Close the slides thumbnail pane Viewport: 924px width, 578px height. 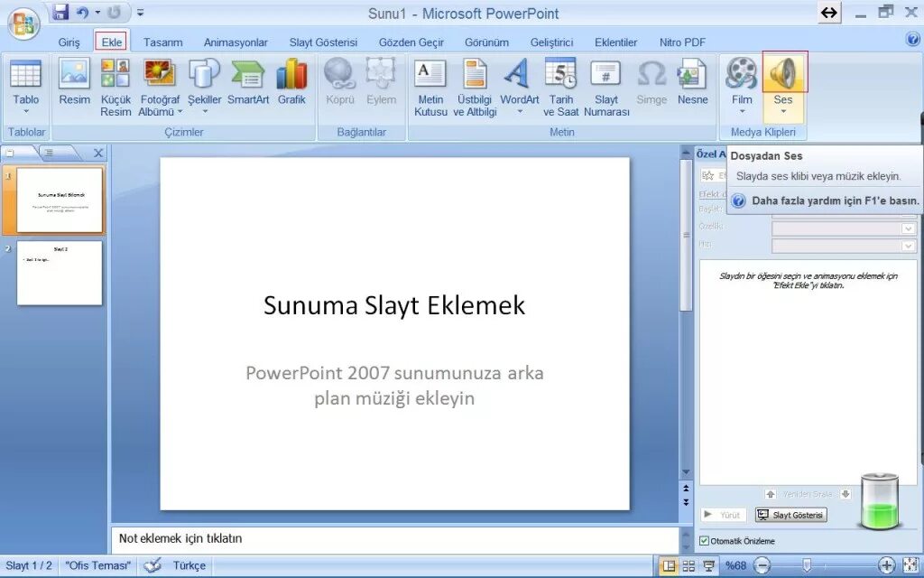coord(98,154)
